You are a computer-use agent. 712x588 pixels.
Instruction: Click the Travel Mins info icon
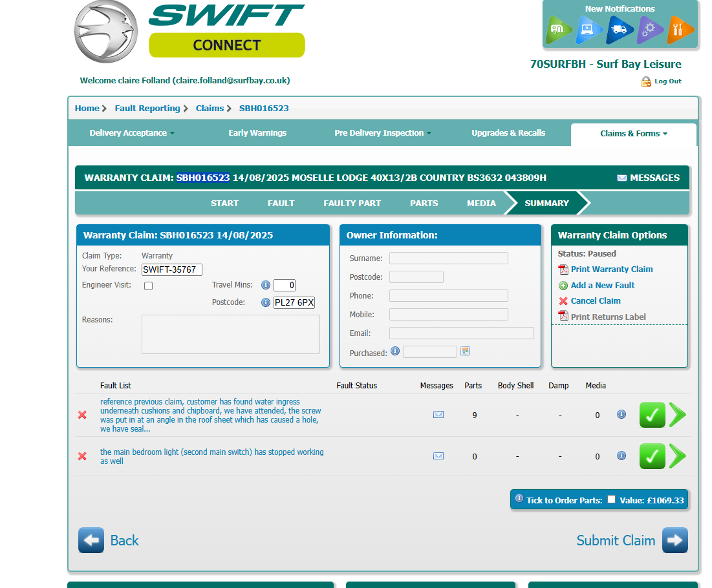(x=266, y=285)
